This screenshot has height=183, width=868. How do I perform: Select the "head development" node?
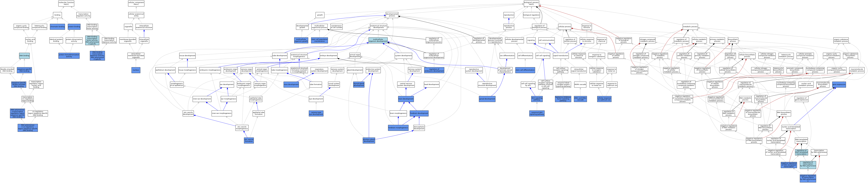pos(431,84)
